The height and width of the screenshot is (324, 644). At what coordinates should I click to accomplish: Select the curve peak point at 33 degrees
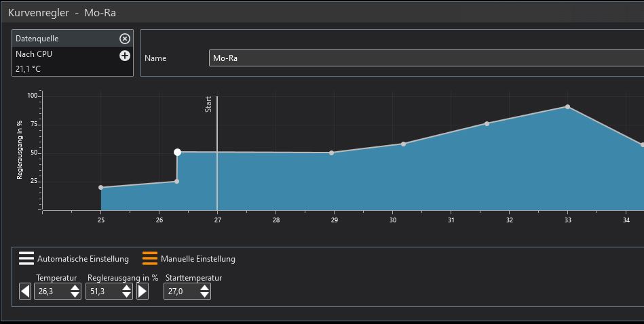coord(567,106)
